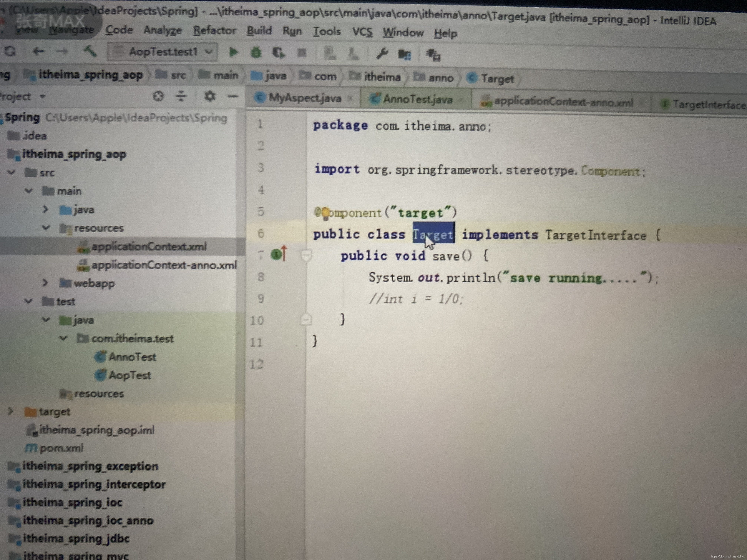
Task: Open the Run menu
Action: coord(292,31)
